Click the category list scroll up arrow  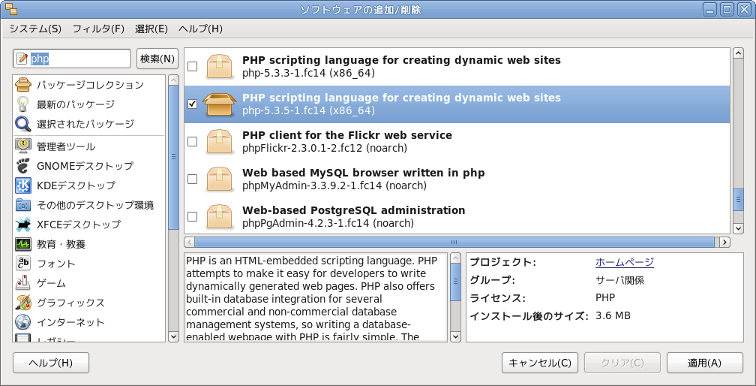tap(174, 80)
